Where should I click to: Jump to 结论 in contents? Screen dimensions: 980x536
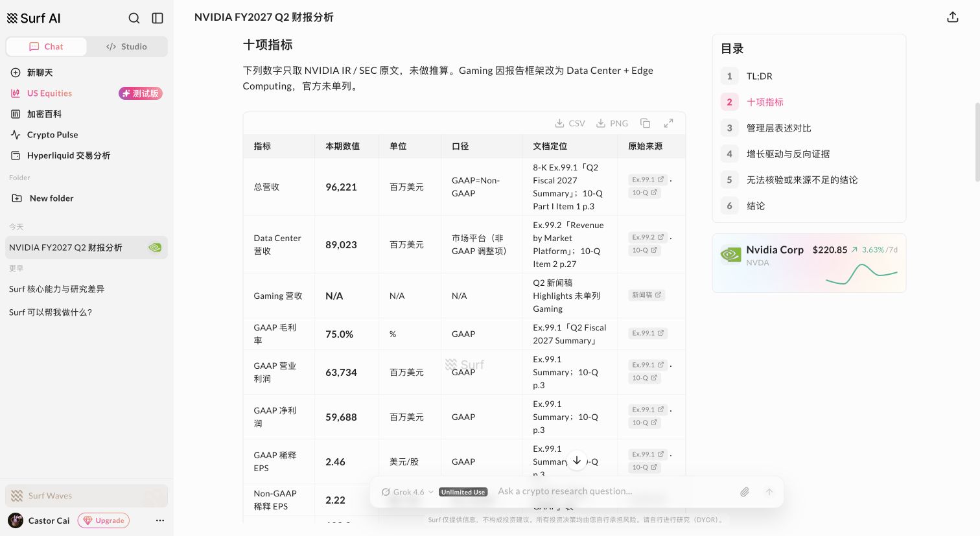pos(809,205)
